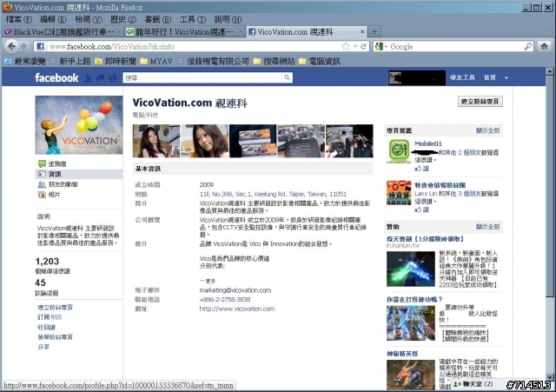Click the vertical scrollbar thumb
Image resolution: width=556 pixels, height=392 pixels.
(549, 186)
